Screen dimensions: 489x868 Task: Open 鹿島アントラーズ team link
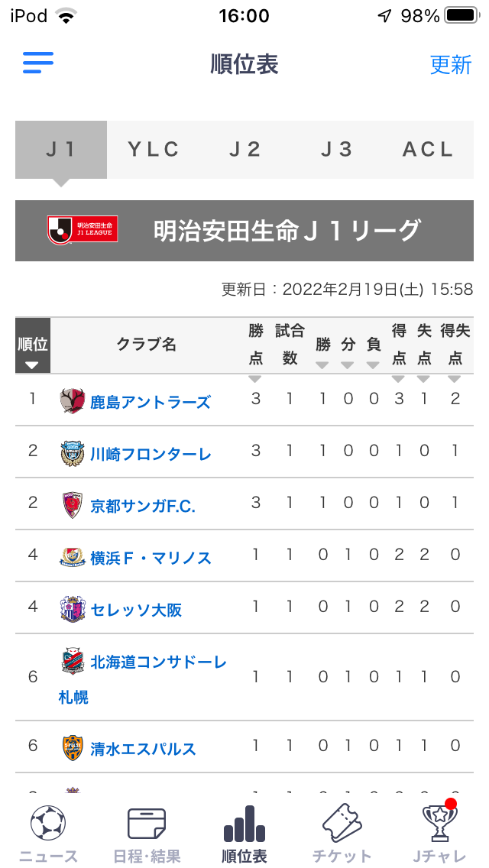coord(151,402)
